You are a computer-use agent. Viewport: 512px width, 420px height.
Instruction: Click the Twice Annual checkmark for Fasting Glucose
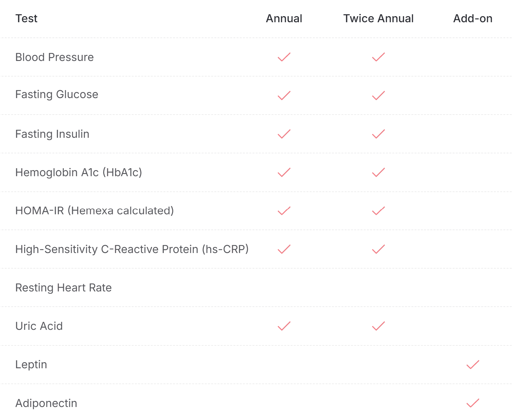[379, 96]
